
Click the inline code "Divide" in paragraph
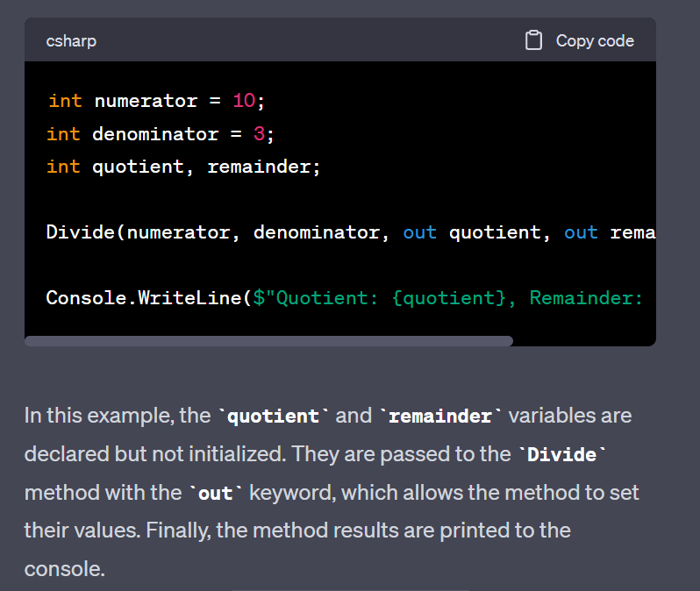coord(562,455)
